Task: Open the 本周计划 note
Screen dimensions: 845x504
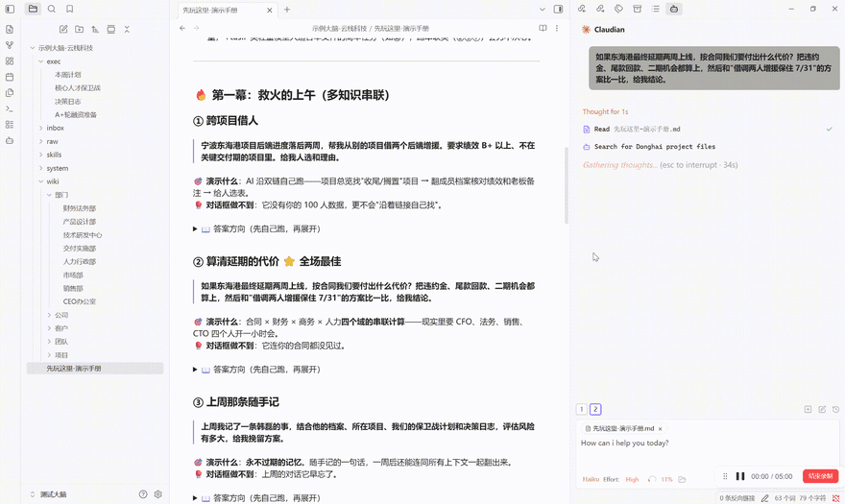Action: (68, 75)
